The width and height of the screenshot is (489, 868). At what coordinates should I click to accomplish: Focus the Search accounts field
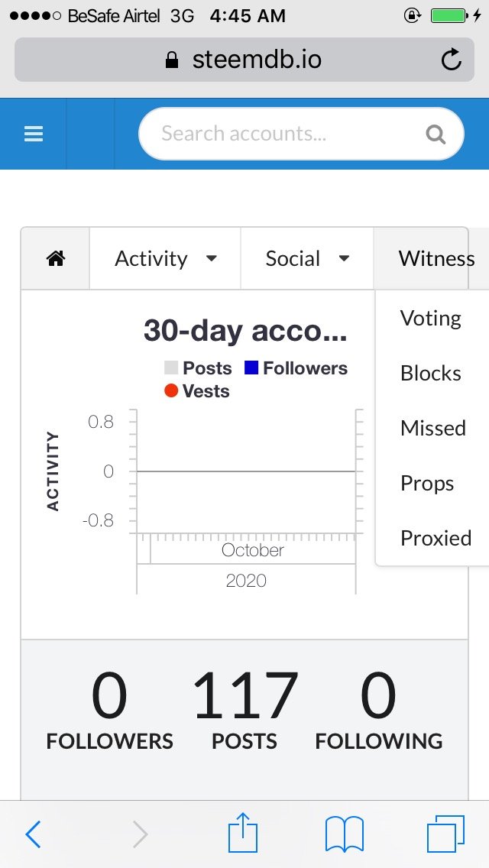(x=301, y=134)
